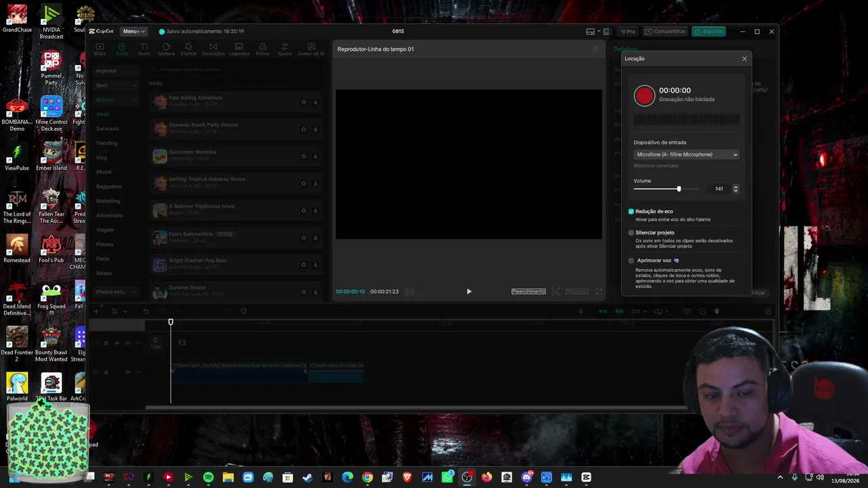Switch to the Texto tab
Image resolution: width=868 pixels, height=488 pixels.
(144, 49)
